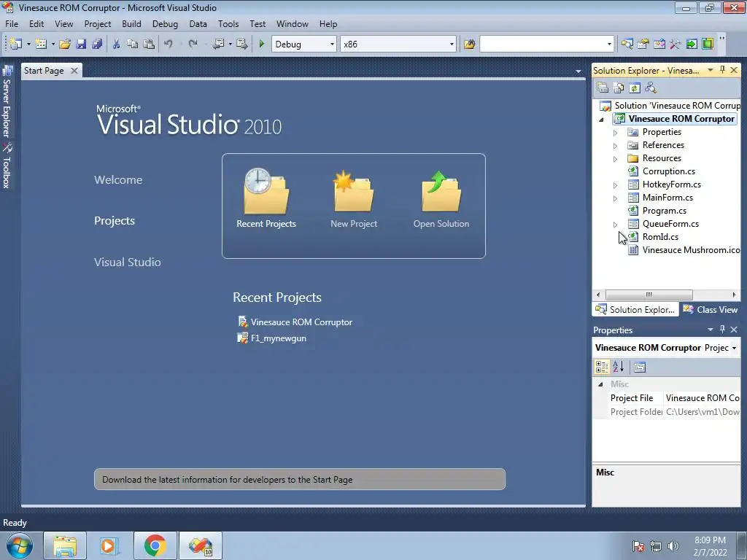Open Google Chrome from the taskbar
The image size is (747, 560).
click(x=155, y=545)
